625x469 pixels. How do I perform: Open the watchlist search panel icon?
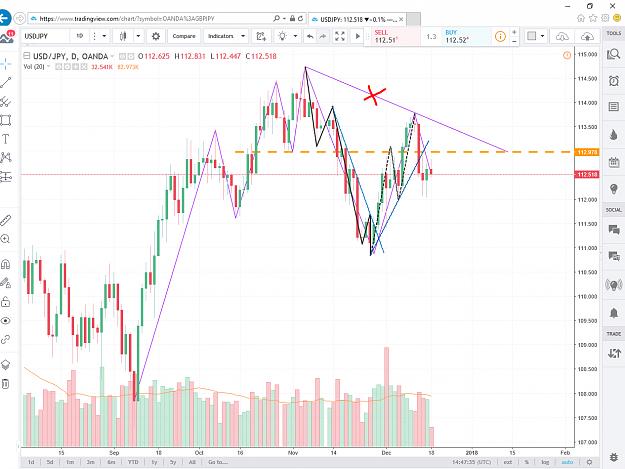[x=613, y=54]
